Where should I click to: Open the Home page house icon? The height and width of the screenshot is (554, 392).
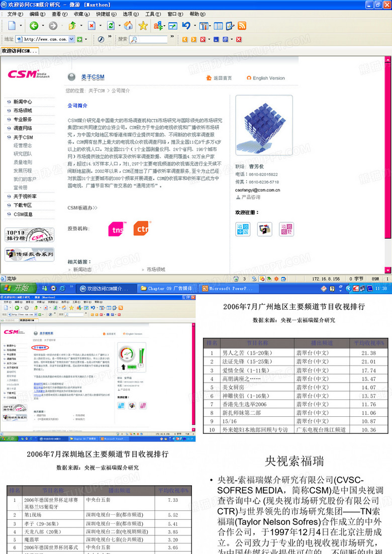point(129,26)
